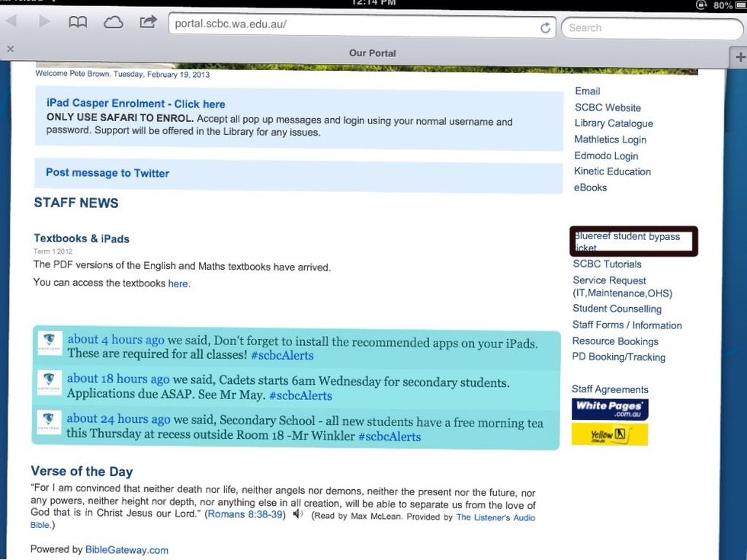747x560 pixels.
Task: Open the iCloud tabs icon
Action: click(x=113, y=23)
